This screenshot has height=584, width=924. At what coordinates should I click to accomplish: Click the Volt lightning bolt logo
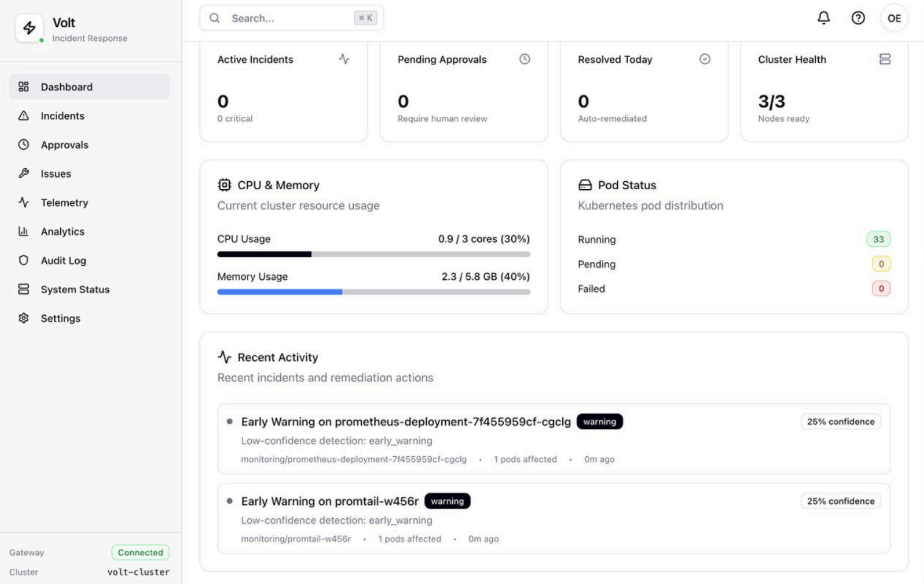pos(29,27)
